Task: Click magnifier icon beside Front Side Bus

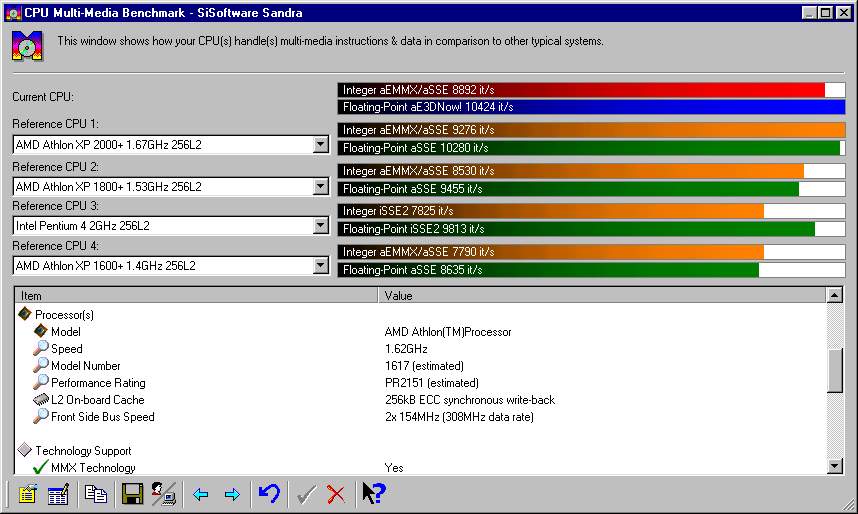Action: [40, 415]
